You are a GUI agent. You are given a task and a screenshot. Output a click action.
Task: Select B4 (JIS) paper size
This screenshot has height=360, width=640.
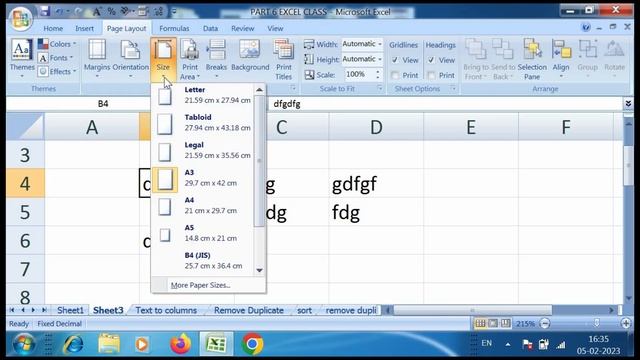(x=203, y=260)
